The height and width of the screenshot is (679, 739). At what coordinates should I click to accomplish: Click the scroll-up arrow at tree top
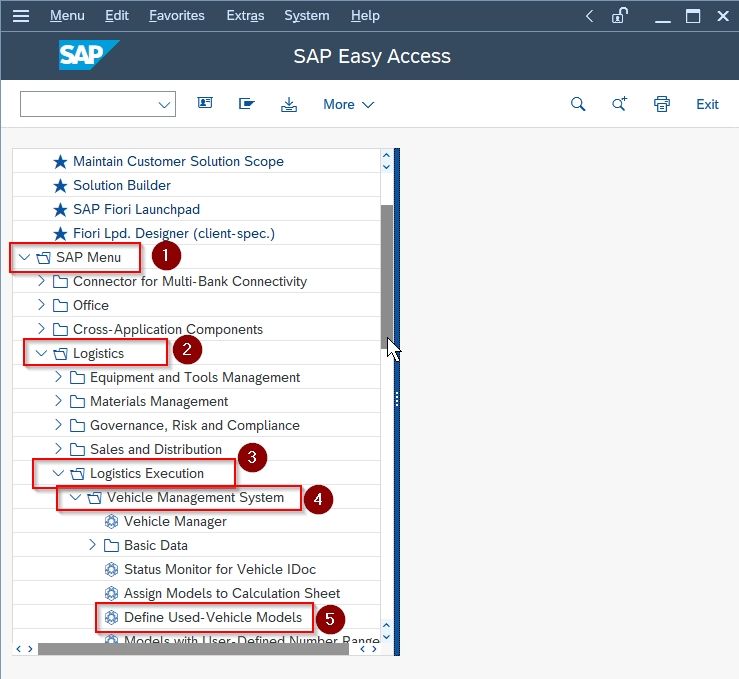386,155
